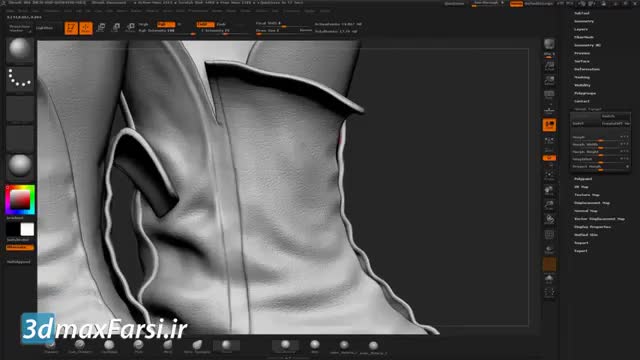Select the orange Draw mode button
This screenshot has height=360, width=640.
tap(86, 28)
